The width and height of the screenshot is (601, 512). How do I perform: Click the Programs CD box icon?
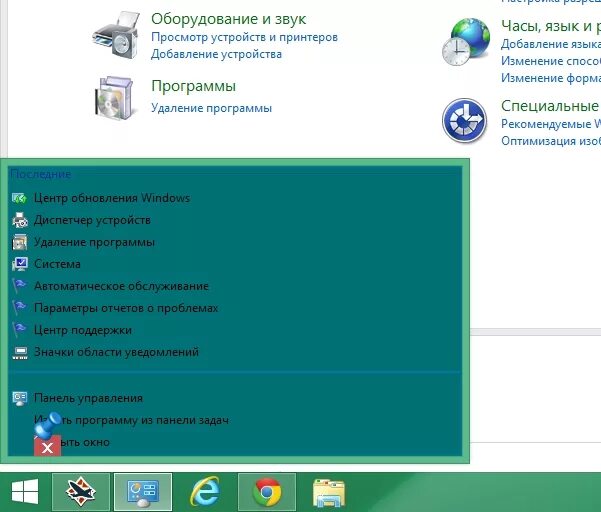114,98
